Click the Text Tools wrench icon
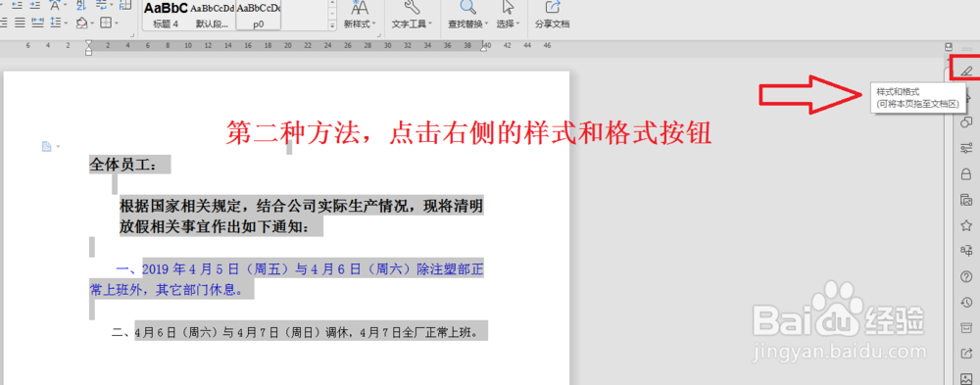Viewport: 980px width, 385px height. [412, 8]
